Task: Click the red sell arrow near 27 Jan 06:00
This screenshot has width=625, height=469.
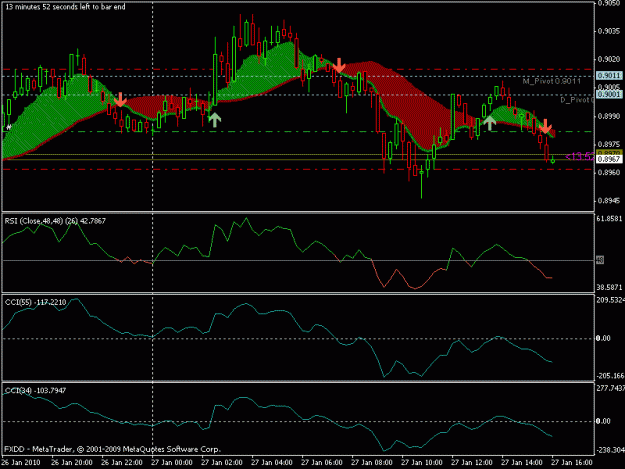Action: coord(339,65)
